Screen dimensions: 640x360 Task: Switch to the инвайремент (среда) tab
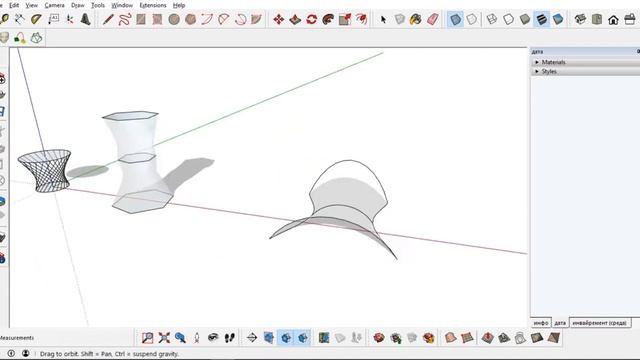click(600, 322)
